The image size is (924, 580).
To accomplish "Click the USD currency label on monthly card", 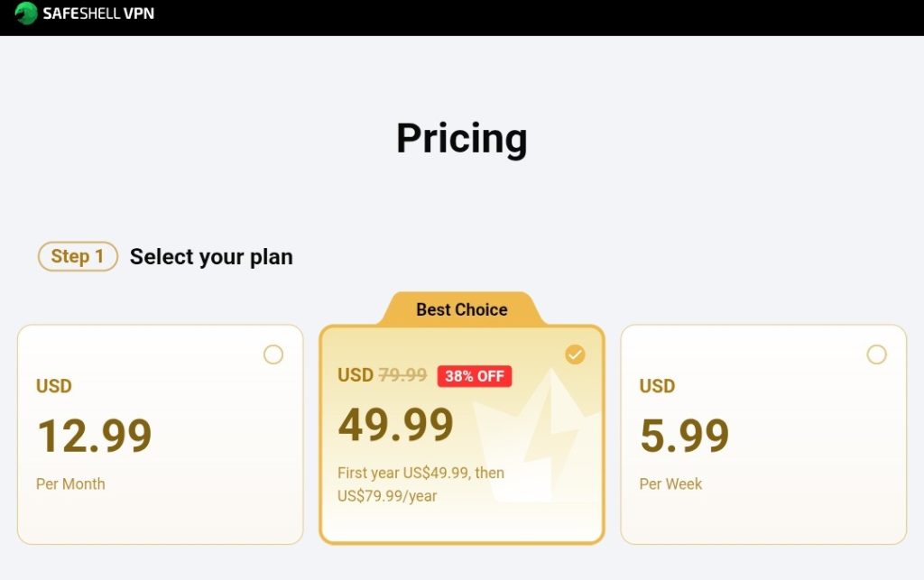I will 54,386.
